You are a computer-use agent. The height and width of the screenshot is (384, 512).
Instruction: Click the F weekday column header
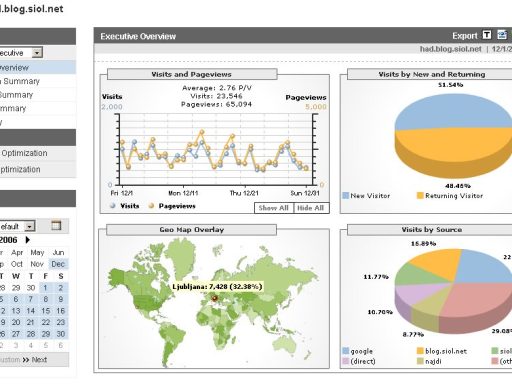point(46,276)
